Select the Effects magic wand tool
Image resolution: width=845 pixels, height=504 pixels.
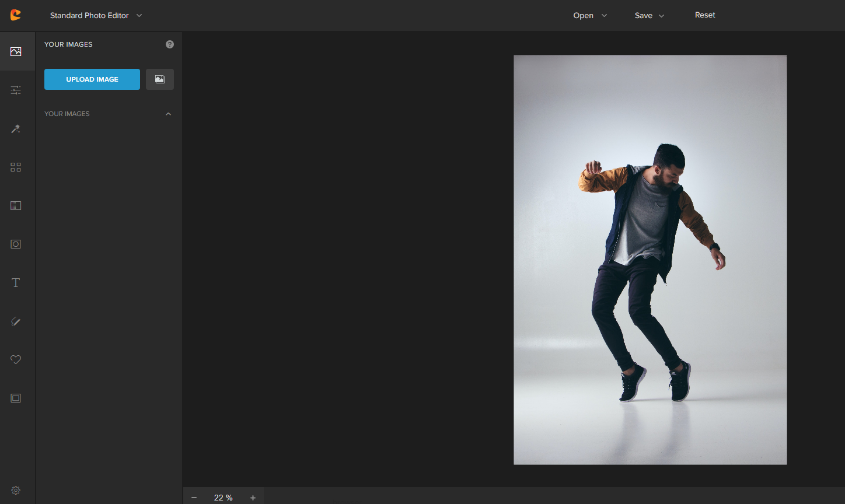pos(16,129)
